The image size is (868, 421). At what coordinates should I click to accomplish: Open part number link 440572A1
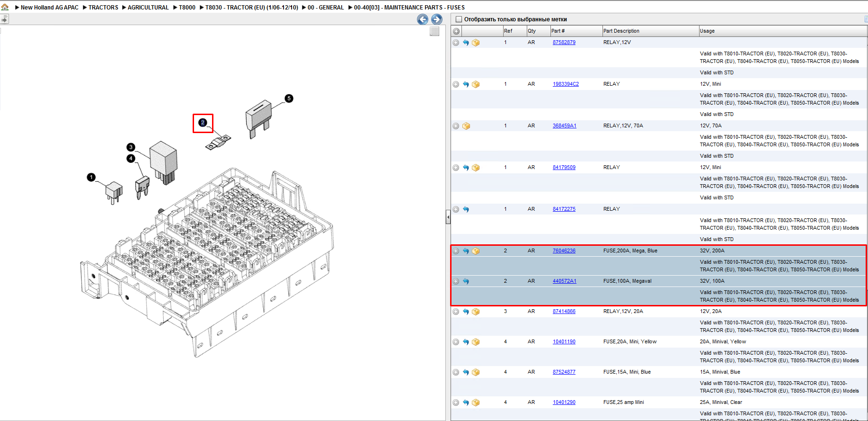565,281
